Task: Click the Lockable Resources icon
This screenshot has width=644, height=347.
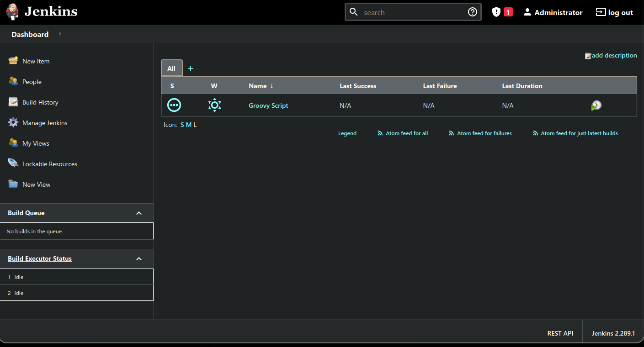Action: coord(13,163)
